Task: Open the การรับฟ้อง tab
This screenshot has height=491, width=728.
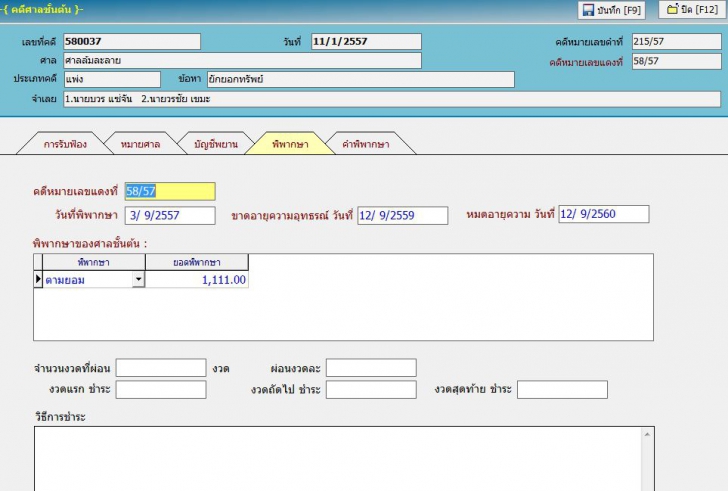Action: (x=65, y=144)
